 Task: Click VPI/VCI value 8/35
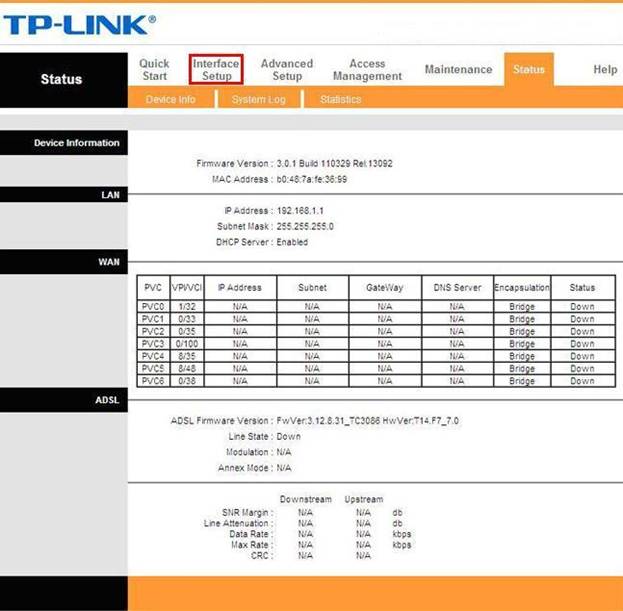(x=187, y=356)
